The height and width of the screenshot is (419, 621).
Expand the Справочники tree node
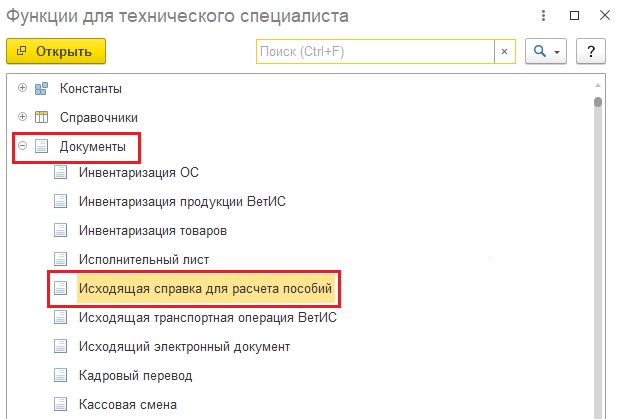(22, 117)
